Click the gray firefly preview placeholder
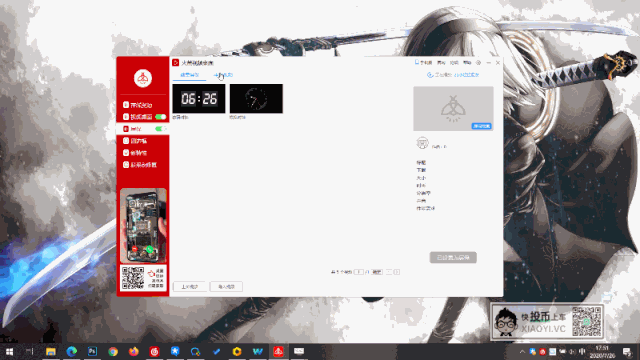The width and height of the screenshot is (640, 360). point(453,109)
